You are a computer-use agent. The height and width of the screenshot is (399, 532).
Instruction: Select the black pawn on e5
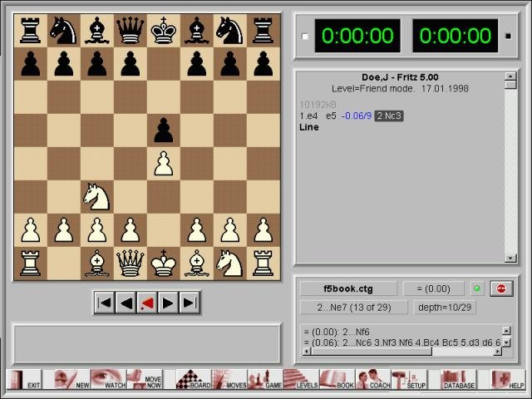click(x=164, y=131)
